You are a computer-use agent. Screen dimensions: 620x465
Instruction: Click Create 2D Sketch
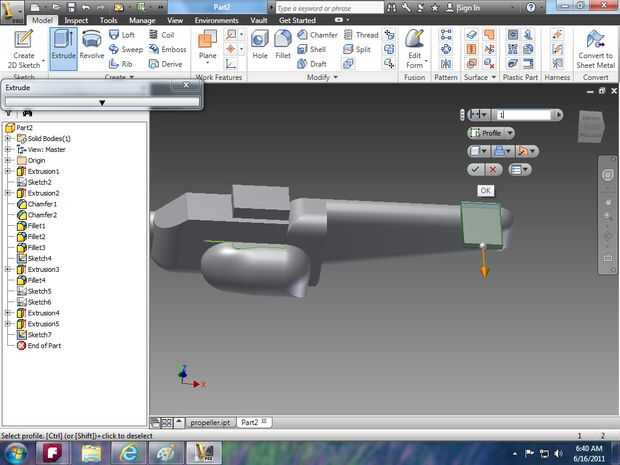click(x=24, y=49)
